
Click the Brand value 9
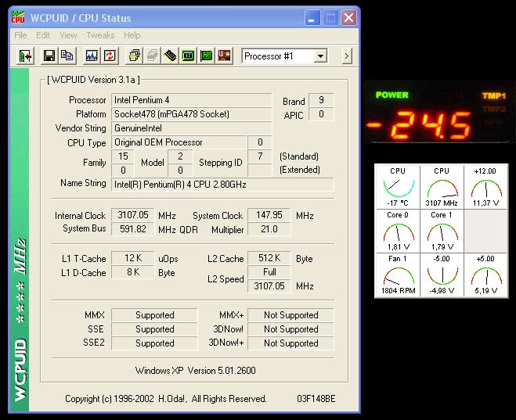[321, 100]
